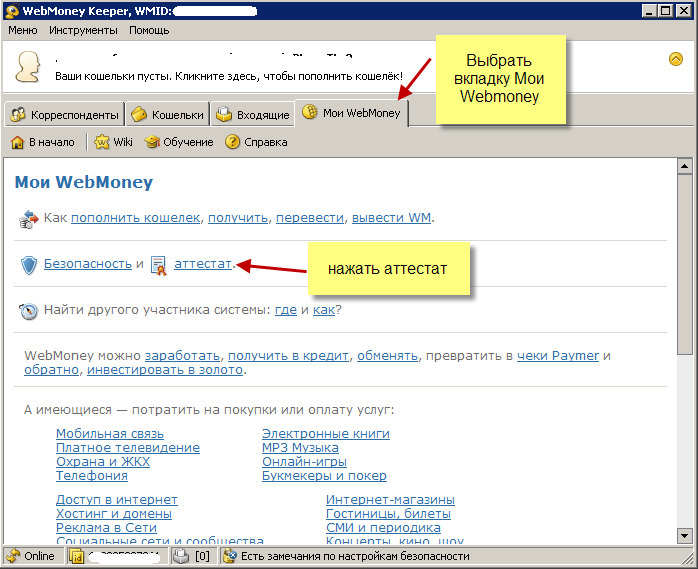Click the user avatar silhouette icon
This screenshot has height=569, width=698.
pos(28,67)
